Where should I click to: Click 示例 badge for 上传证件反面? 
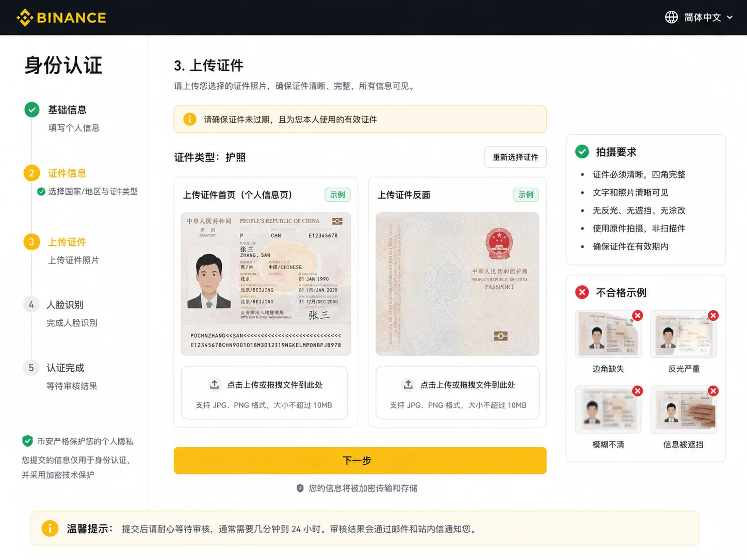526,194
